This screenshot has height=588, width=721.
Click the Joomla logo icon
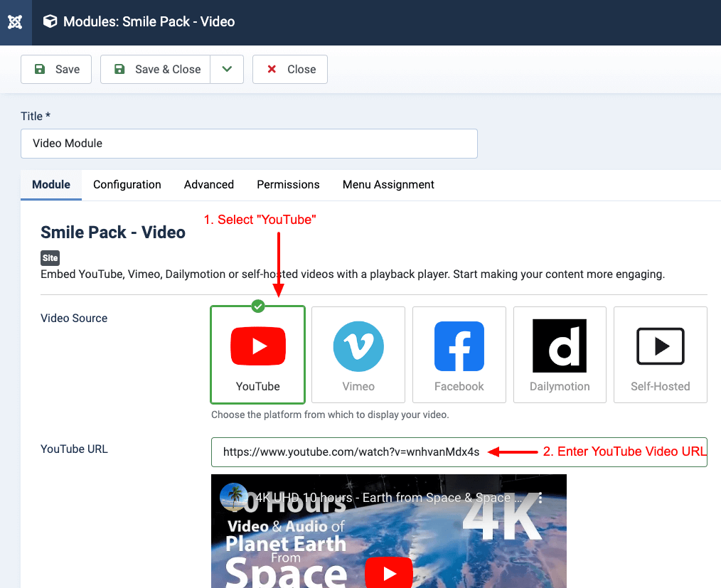15,22
